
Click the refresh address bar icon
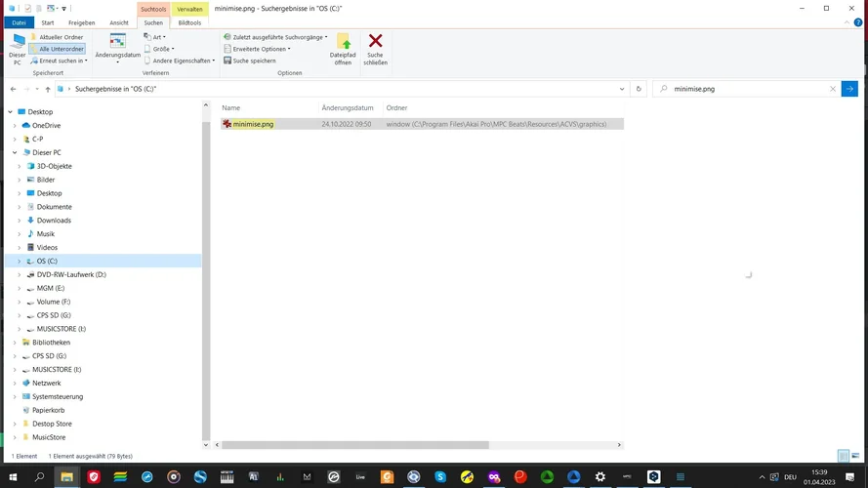pos(639,89)
